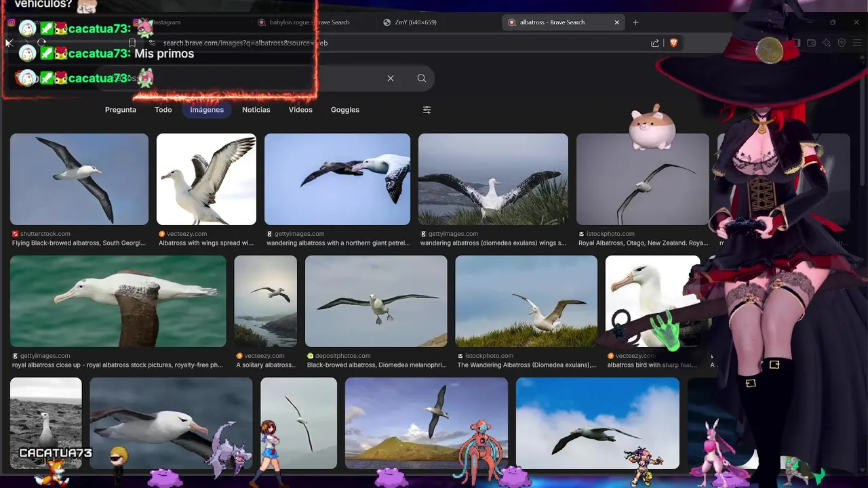Click caption 'The Wandering Albatross (Diomedea exulans),...'
This screenshot has height=488, width=868.
tap(527, 365)
